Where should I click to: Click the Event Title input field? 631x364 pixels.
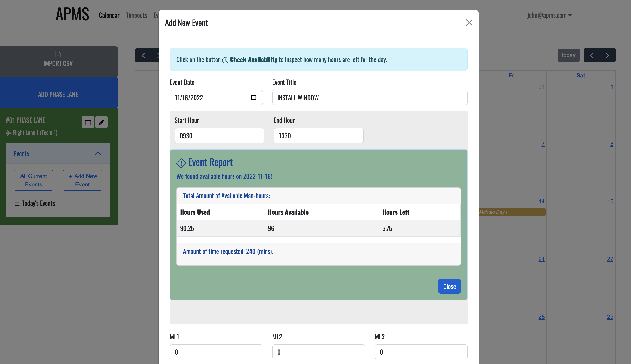369,97
